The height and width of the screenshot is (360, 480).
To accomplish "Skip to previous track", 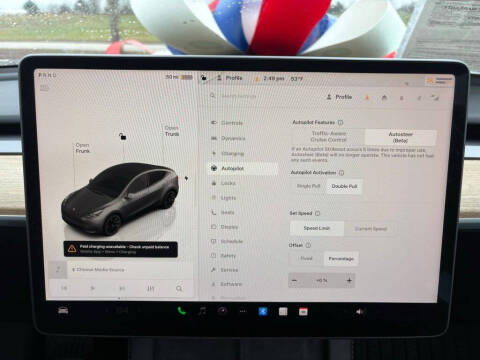I will coord(64,288).
